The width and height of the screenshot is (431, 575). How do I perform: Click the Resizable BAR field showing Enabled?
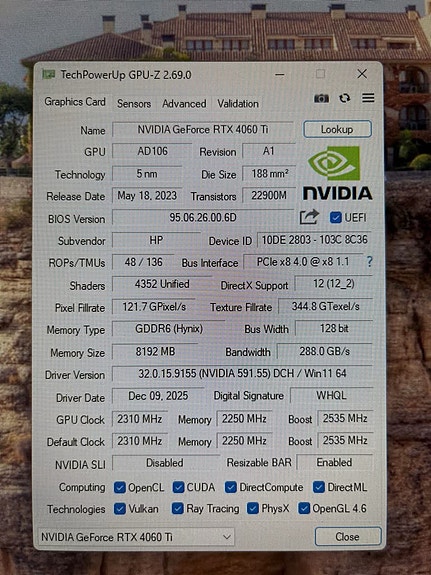[x=334, y=462]
